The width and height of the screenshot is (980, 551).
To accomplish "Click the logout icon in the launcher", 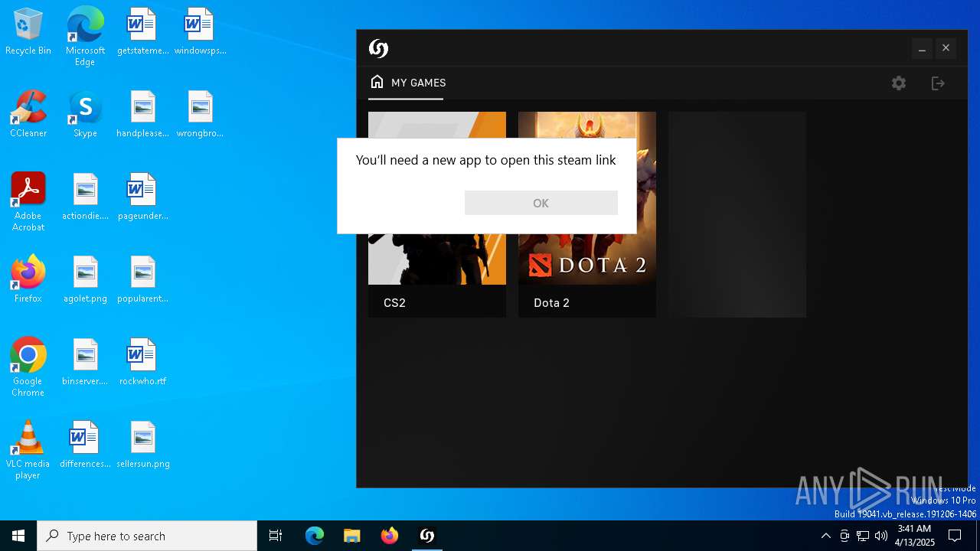I will (x=938, y=83).
